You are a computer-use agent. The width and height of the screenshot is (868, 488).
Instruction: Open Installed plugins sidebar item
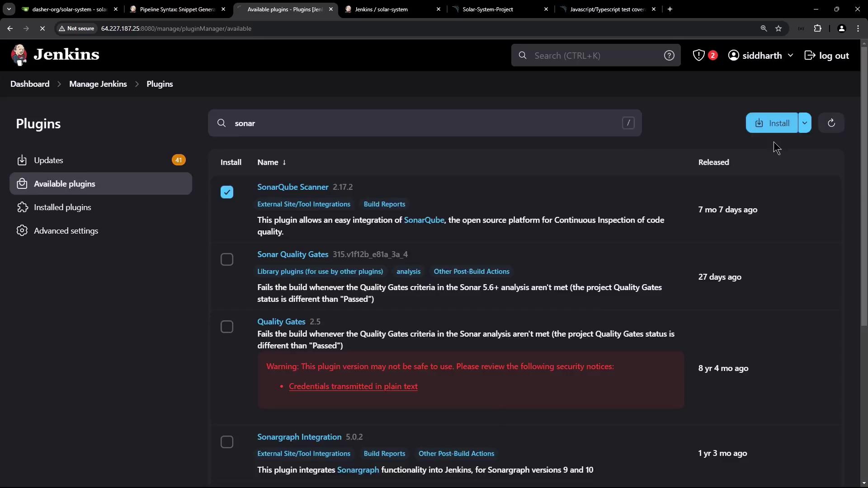click(x=62, y=207)
